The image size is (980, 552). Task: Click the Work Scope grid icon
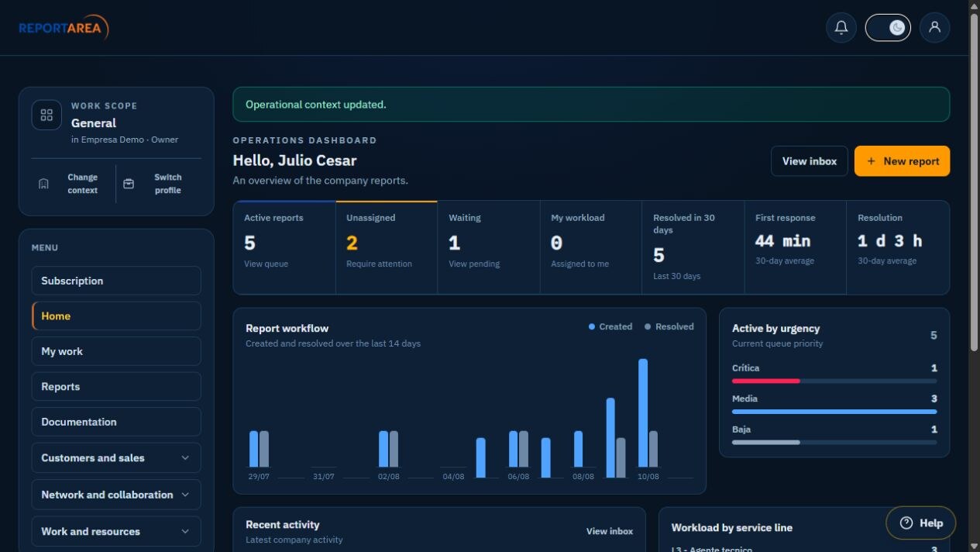46,115
